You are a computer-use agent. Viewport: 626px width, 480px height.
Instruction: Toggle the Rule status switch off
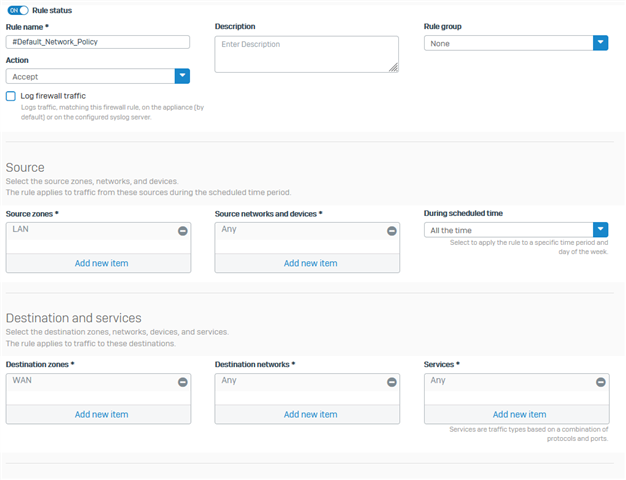click(x=18, y=10)
